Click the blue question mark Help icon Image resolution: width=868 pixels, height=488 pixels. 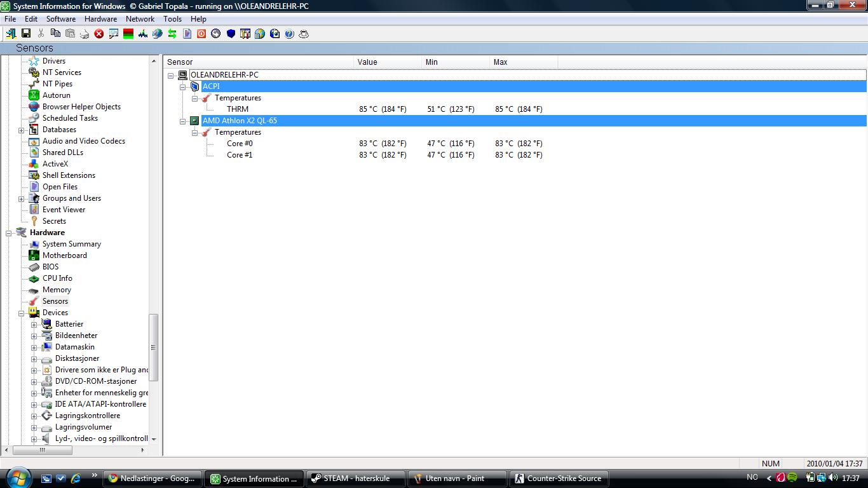click(289, 34)
